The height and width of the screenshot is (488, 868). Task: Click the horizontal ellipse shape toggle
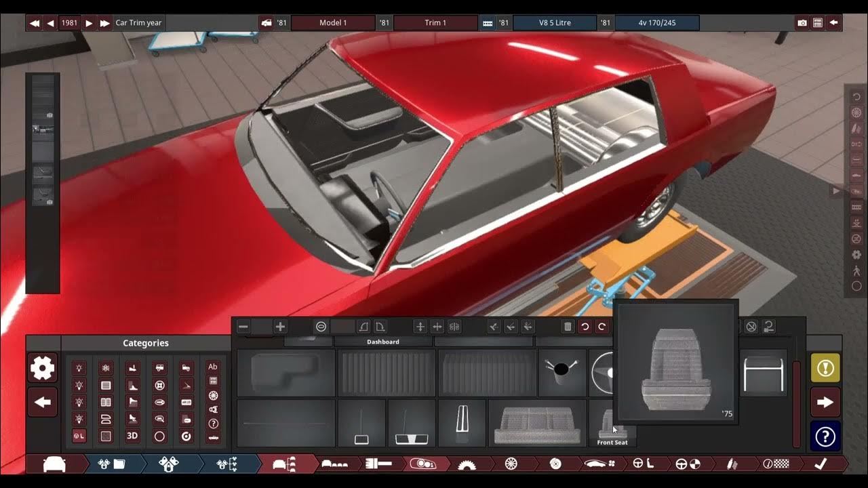pyautogui.click(x=321, y=327)
